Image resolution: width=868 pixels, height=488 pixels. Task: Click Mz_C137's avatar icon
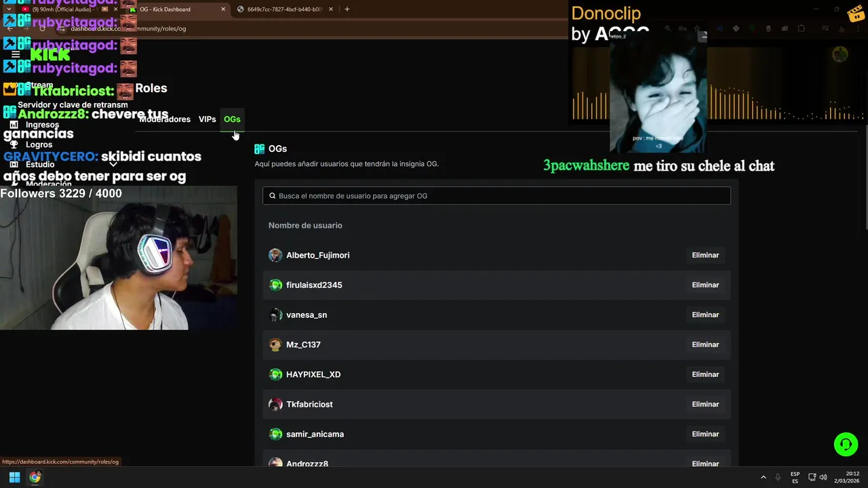(275, 344)
